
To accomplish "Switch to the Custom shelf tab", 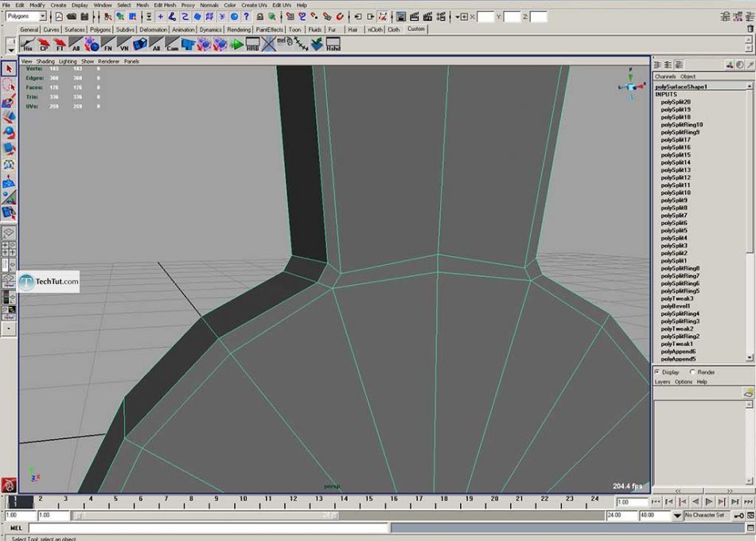I will tap(415, 29).
